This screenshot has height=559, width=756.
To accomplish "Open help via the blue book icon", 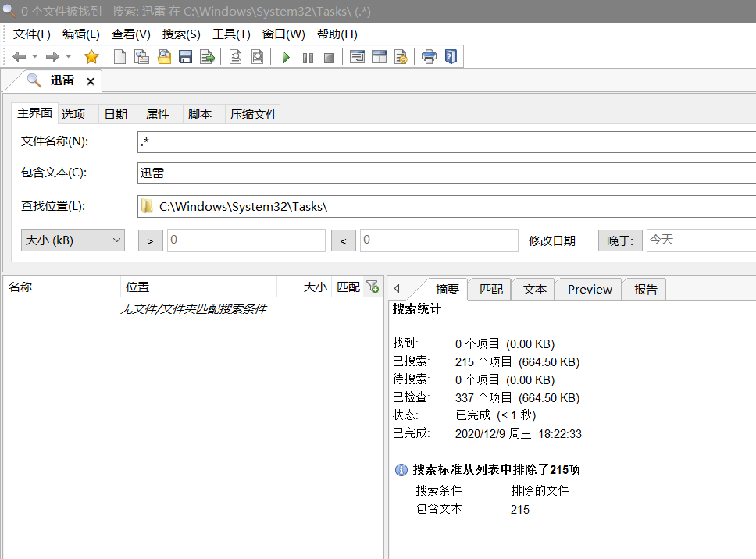I will click(451, 56).
